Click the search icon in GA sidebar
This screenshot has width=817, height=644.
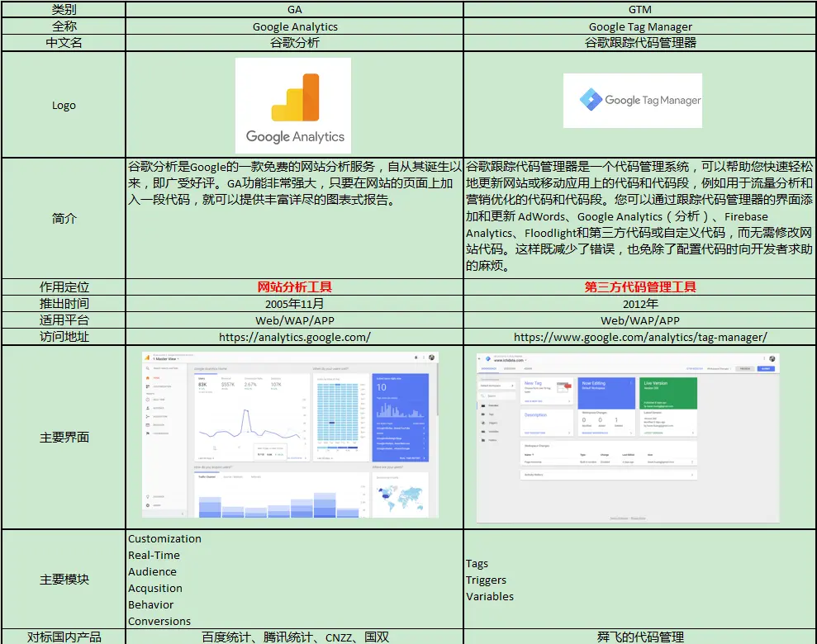[x=147, y=368]
